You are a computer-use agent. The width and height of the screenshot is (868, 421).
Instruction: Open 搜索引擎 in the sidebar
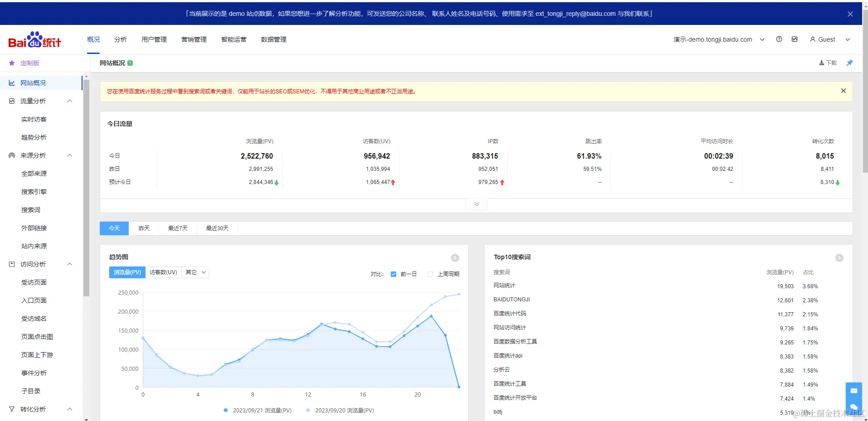click(x=34, y=192)
